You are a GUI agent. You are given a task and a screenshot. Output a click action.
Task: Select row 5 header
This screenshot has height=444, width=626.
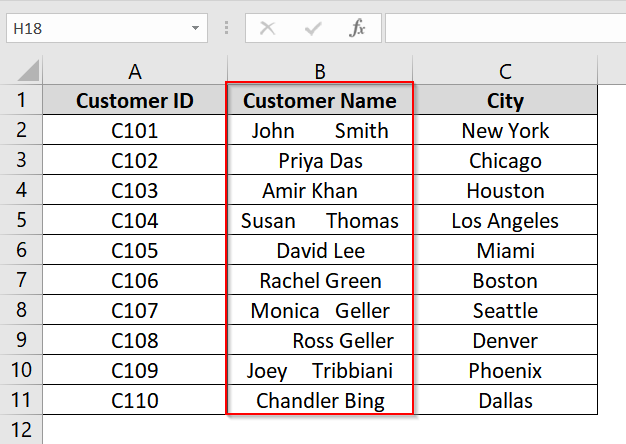(x=21, y=220)
